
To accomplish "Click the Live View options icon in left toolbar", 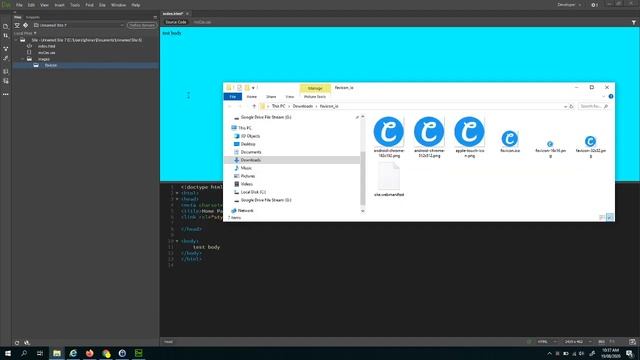I will (x=5, y=49).
